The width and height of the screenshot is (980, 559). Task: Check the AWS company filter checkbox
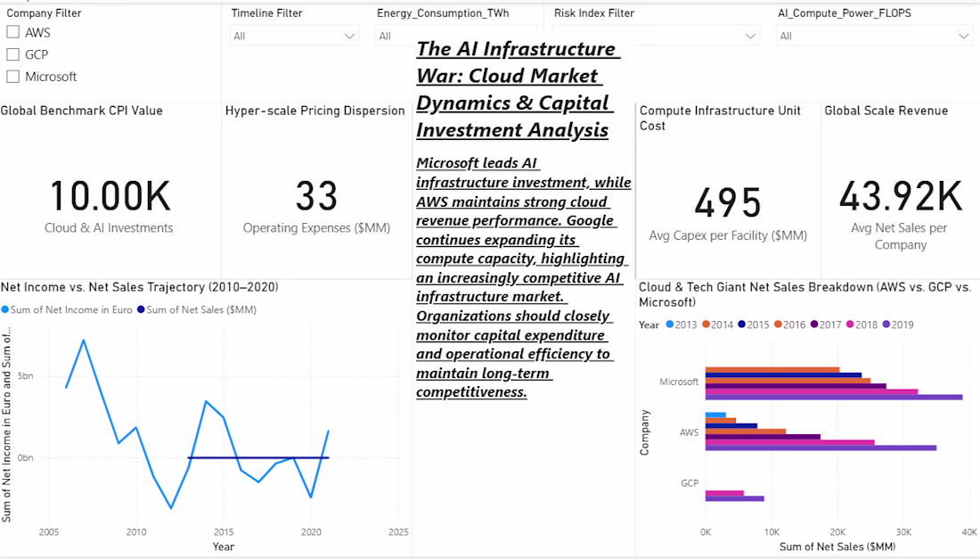pos(13,32)
